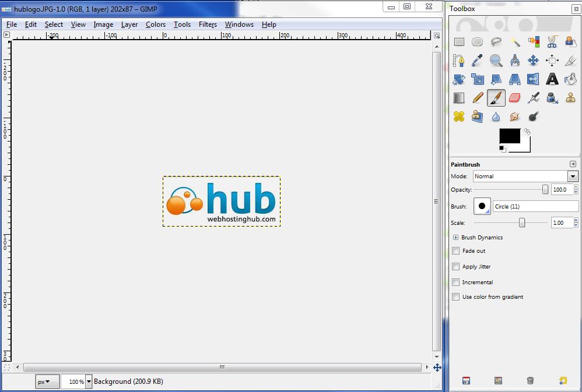Expand the Brush Dynamics section
The width and height of the screenshot is (582, 392).
pyautogui.click(x=455, y=238)
